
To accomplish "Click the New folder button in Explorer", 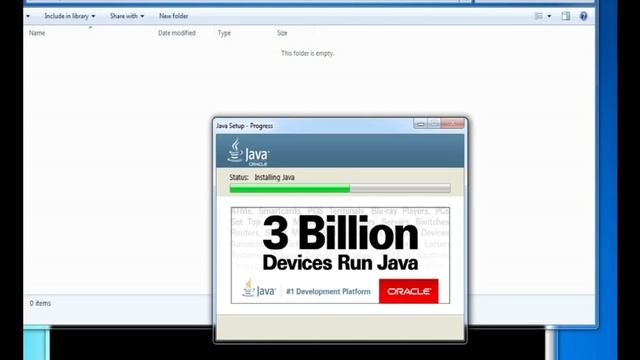I will click(x=173, y=16).
